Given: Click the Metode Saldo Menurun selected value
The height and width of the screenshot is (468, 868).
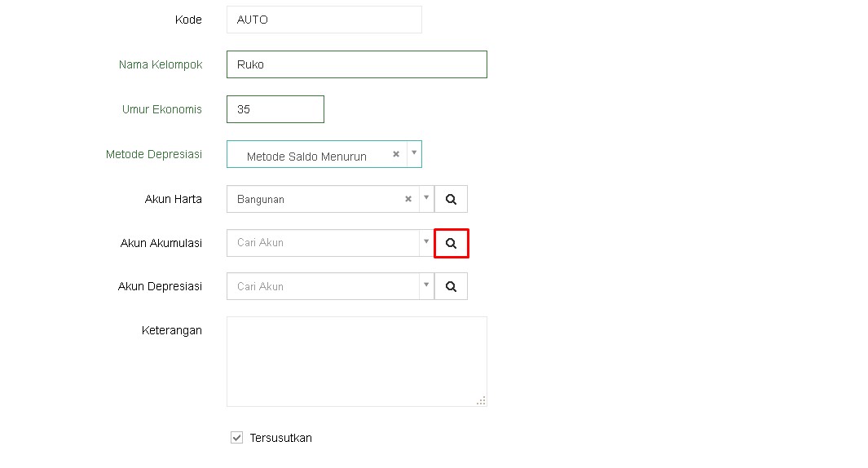Looking at the screenshot, I should click(x=306, y=156).
